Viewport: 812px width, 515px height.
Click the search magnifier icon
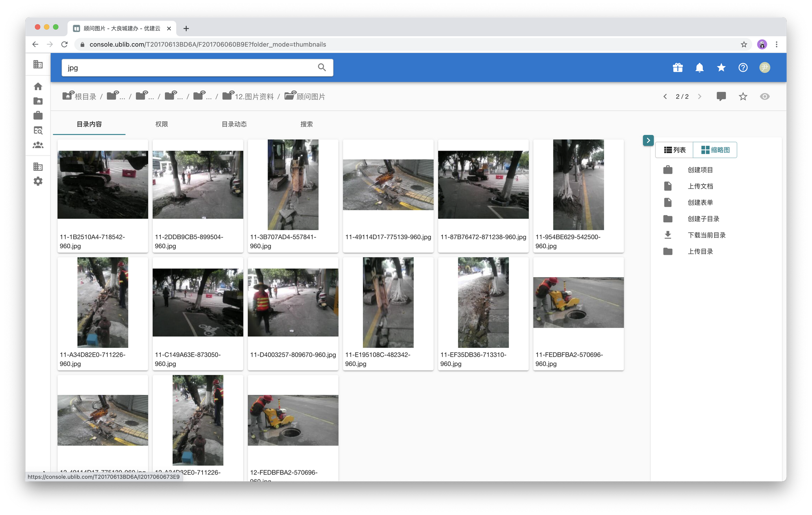tap(322, 68)
